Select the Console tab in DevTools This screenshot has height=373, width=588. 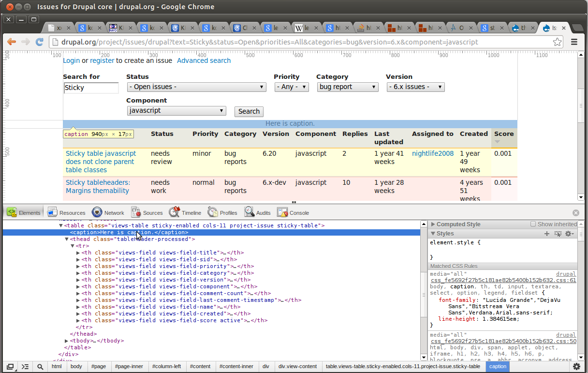[x=293, y=213]
